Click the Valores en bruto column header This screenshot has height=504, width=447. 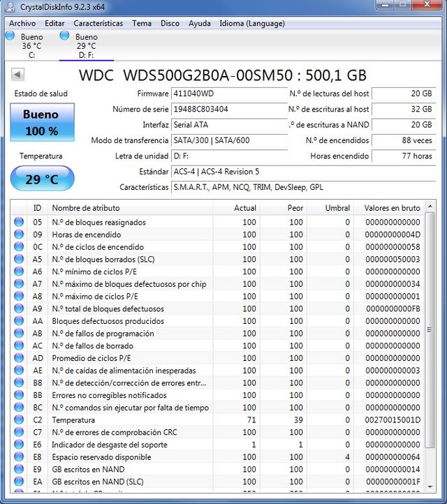coord(390,208)
